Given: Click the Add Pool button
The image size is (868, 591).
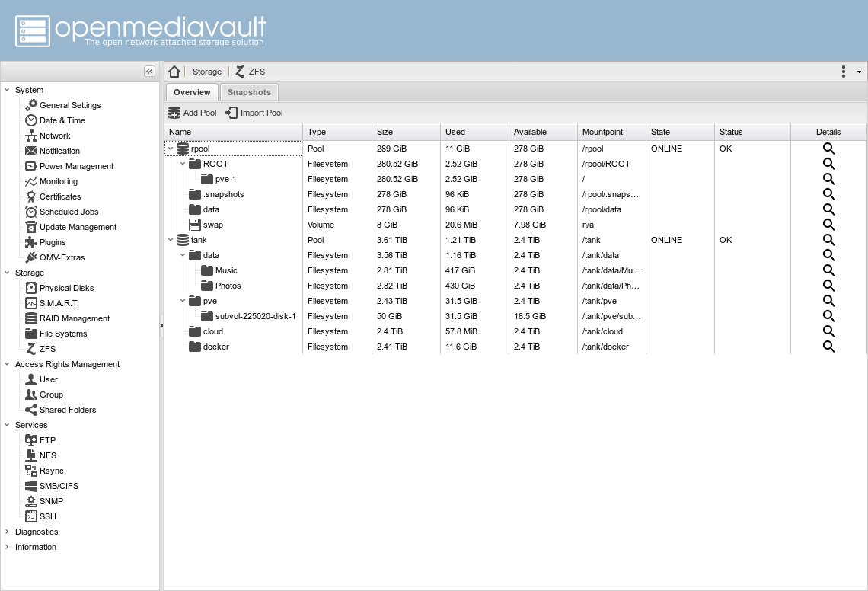Looking at the screenshot, I should pos(193,113).
